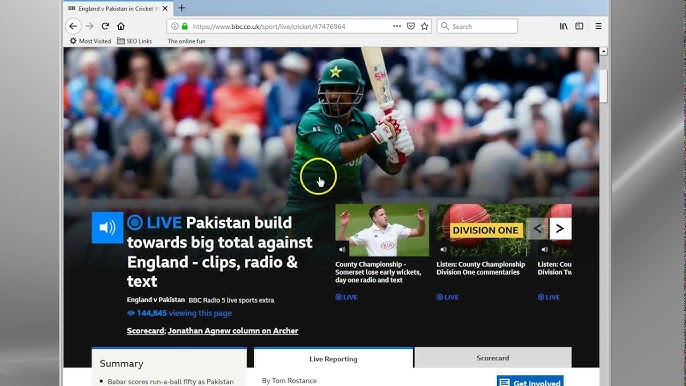This screenshot has width=686, height=386.
Task: Open a new tab with the plus button
Action: pyautogui.click(x=182, y=8)
